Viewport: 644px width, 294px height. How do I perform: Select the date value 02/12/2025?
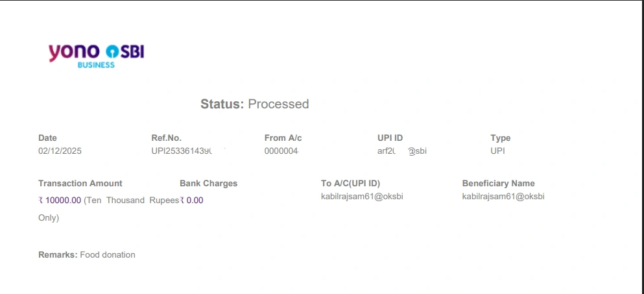click(60, 151)
